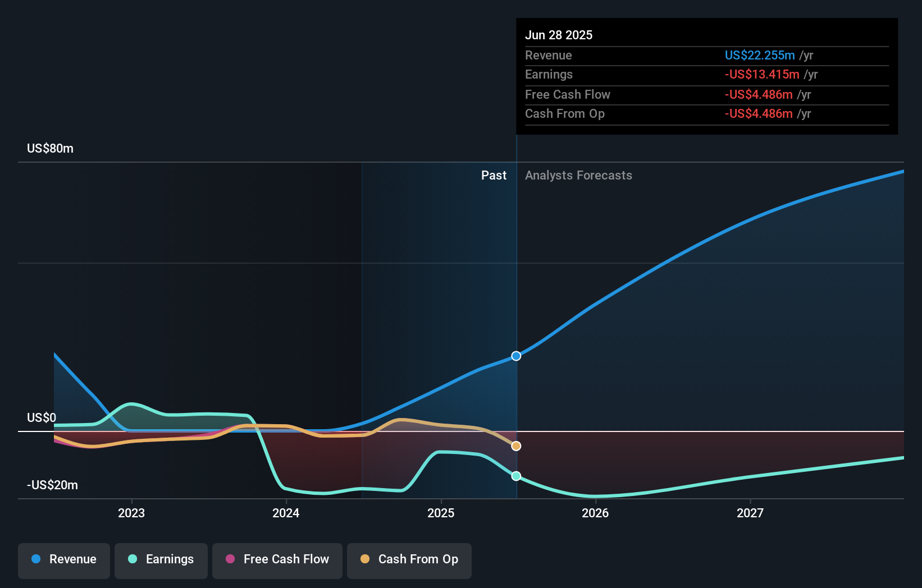Click the blue Revenue legend dot
Viewport: 922px width, 588px height.
35,559
